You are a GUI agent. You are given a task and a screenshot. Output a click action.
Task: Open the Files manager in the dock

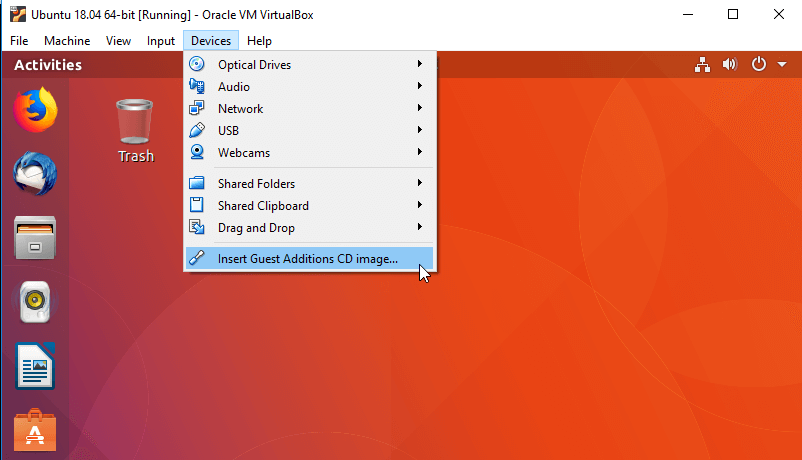click(x=35, y=238)
